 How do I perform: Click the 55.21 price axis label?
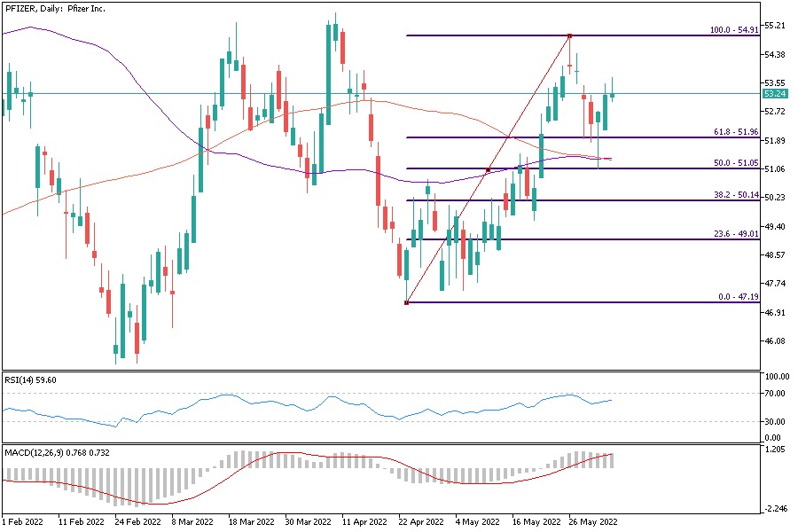(x=775, y=25)
